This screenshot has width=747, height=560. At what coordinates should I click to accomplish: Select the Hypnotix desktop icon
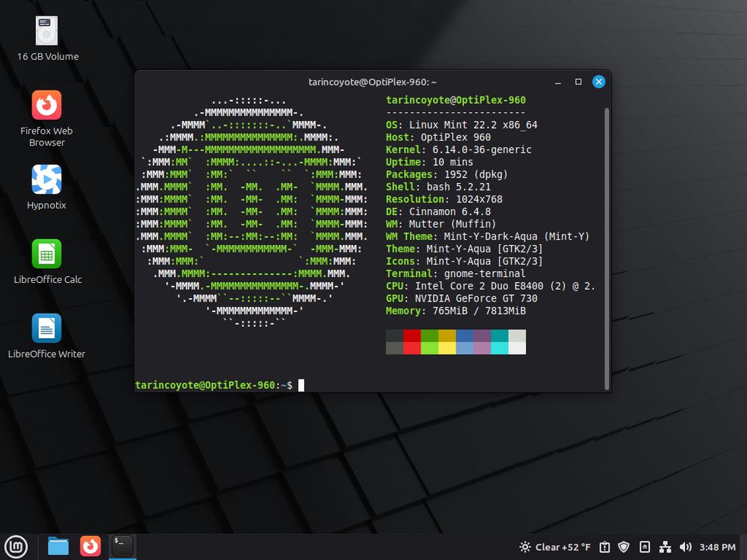(46, 180)
